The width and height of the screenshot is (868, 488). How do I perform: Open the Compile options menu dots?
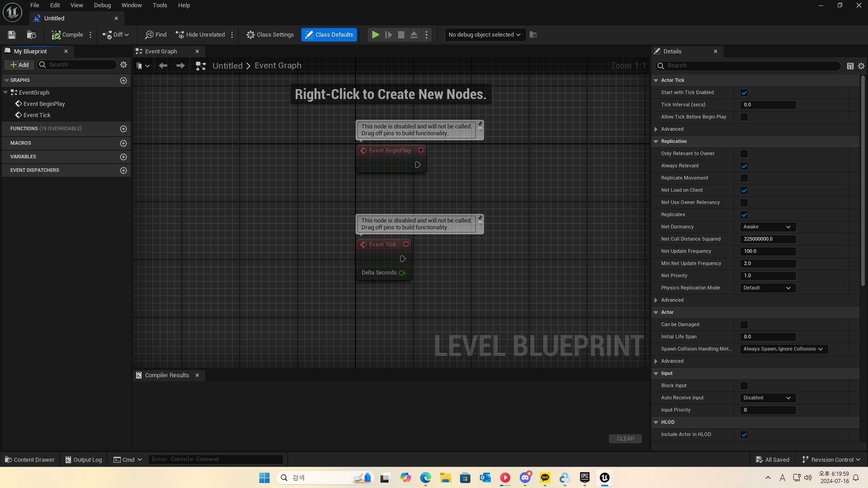[90, 35]
